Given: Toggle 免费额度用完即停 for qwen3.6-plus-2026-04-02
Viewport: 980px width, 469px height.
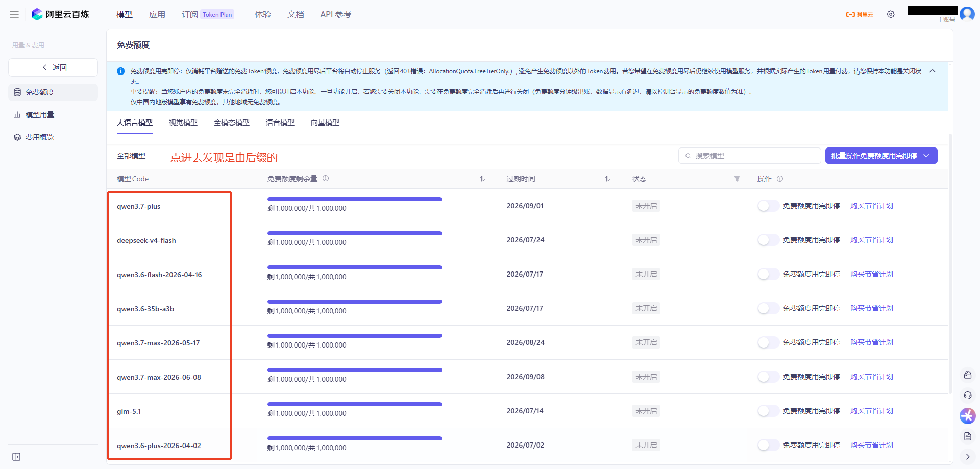Looking at the screenshot, I should [768, 445].
